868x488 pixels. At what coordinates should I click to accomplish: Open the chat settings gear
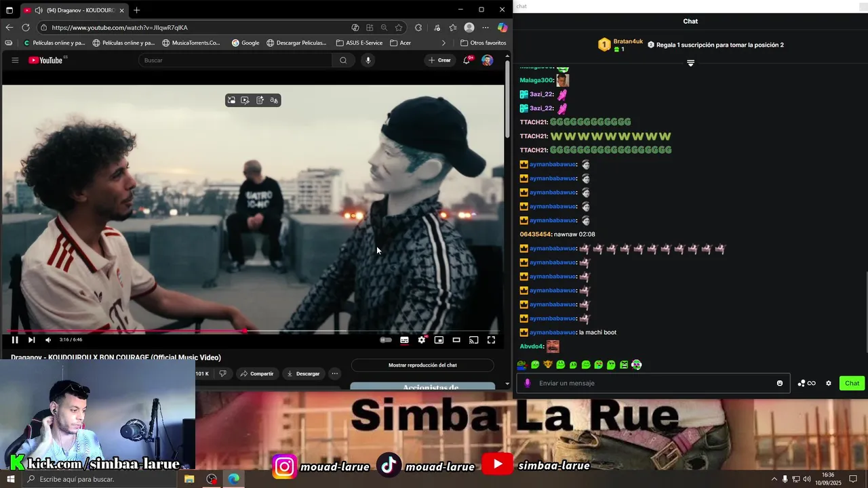coord(829,383)
